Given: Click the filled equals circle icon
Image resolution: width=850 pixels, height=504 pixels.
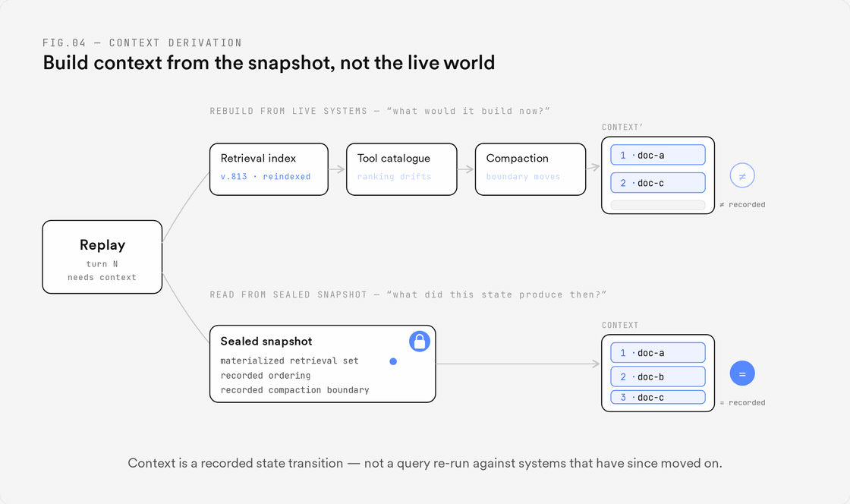Looking at the screenshot, I should click(742, 373).
